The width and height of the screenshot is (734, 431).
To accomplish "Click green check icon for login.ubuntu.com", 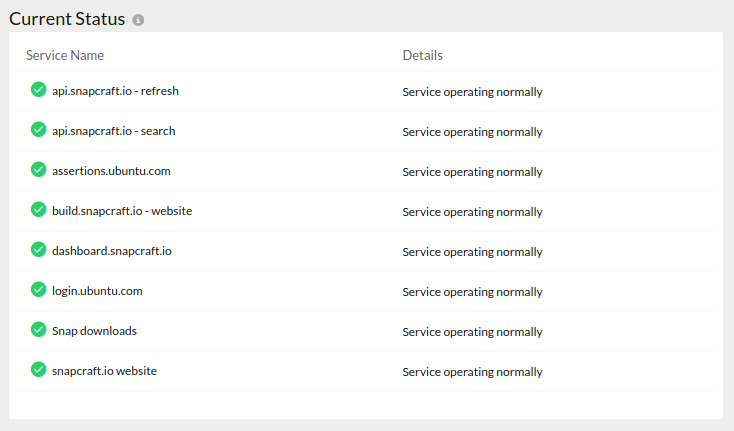I will 38,289.
